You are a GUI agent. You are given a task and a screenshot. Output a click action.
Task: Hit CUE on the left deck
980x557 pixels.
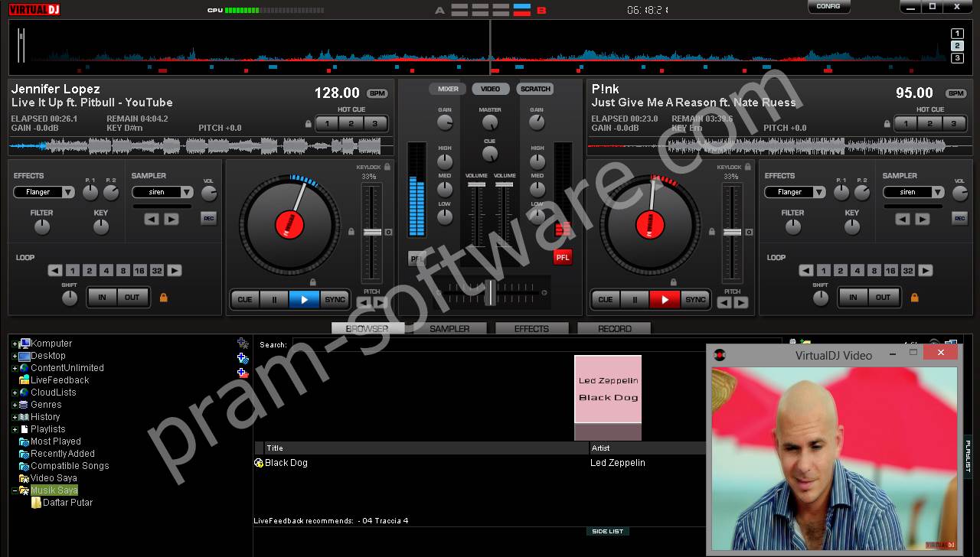tap(245, 299)
